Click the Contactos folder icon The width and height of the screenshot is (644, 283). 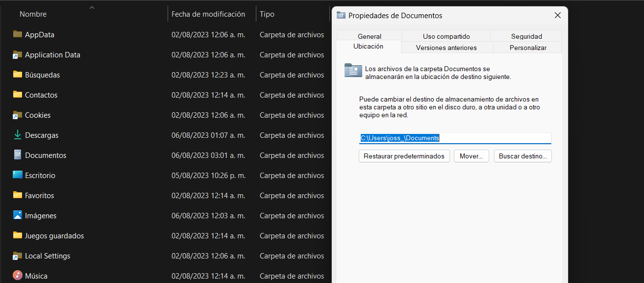point(18,95)
